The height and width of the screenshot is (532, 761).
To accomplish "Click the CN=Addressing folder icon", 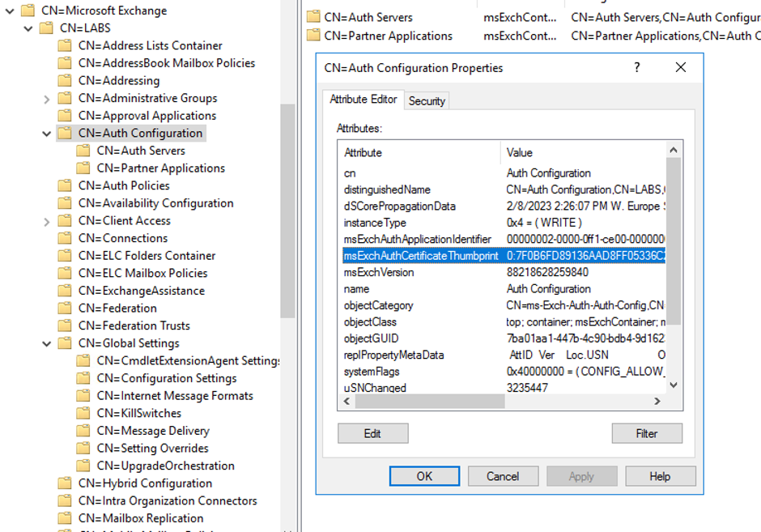I will click(x=65, y=80).
